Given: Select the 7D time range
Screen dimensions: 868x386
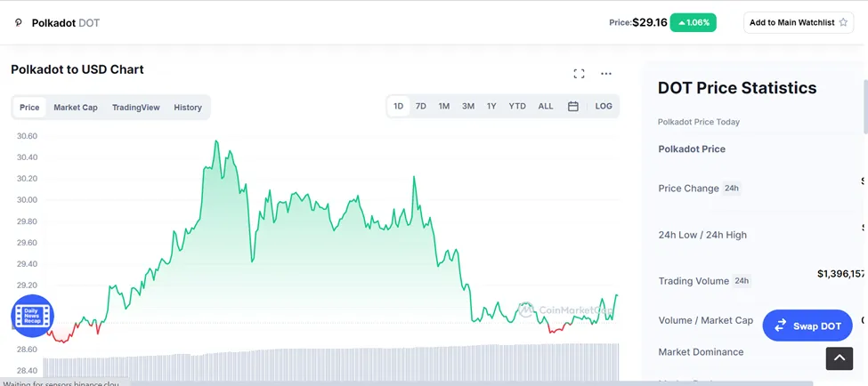Looking at the screenshot, I should [421, 106].
